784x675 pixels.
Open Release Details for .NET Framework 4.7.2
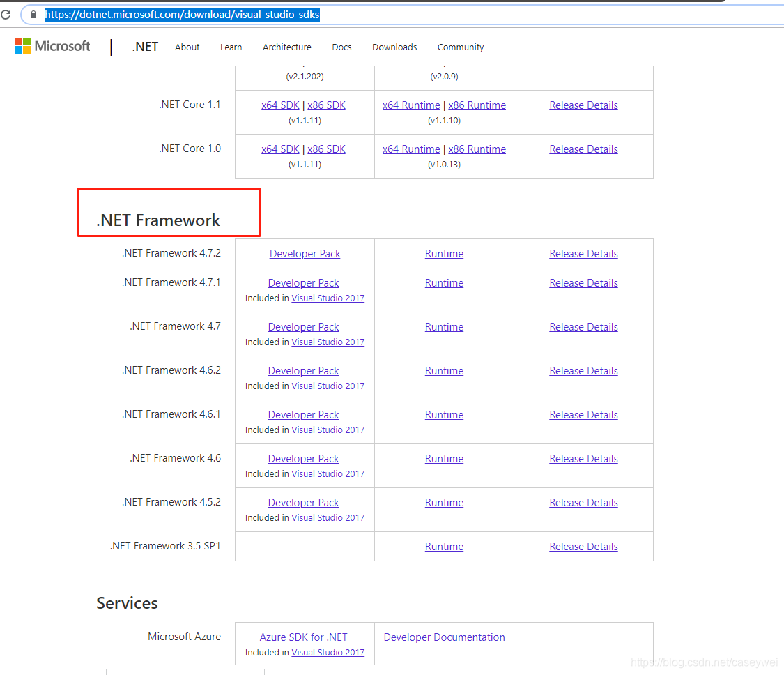(x=583, y=253)
